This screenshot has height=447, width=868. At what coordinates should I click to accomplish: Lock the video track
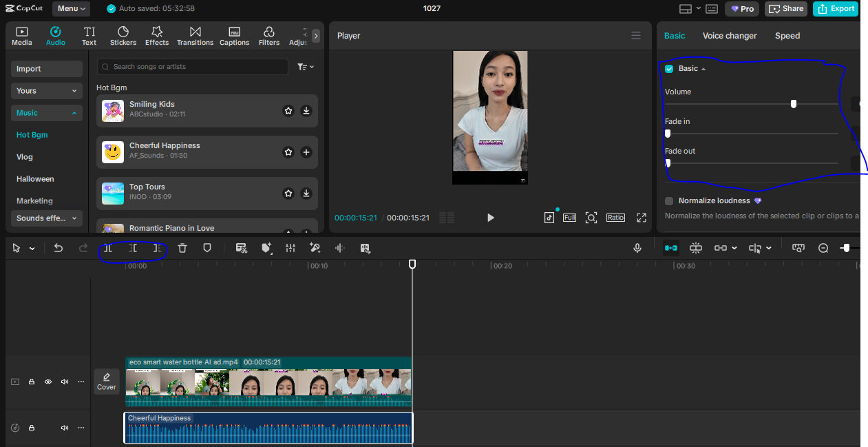(x=32, y=382)
